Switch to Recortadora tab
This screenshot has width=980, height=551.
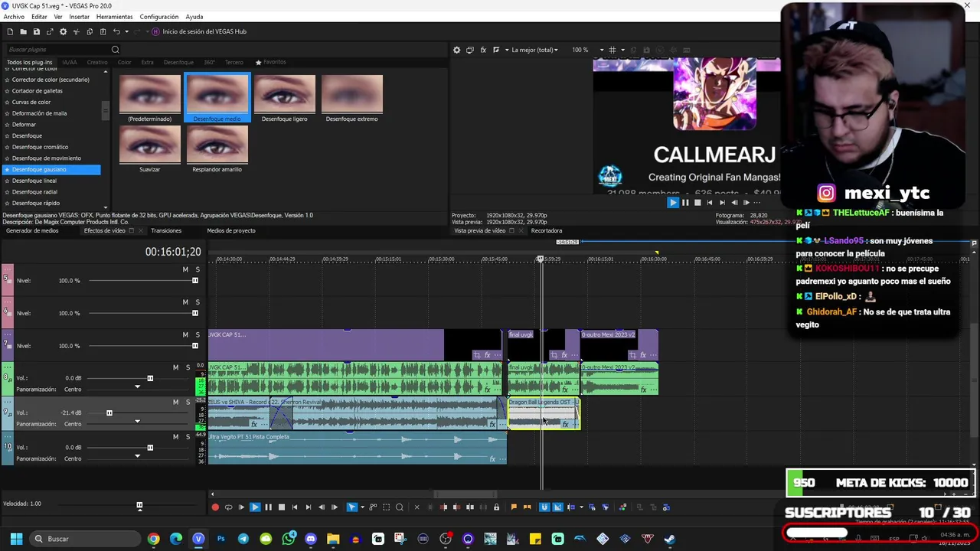(x=547, y=230)
